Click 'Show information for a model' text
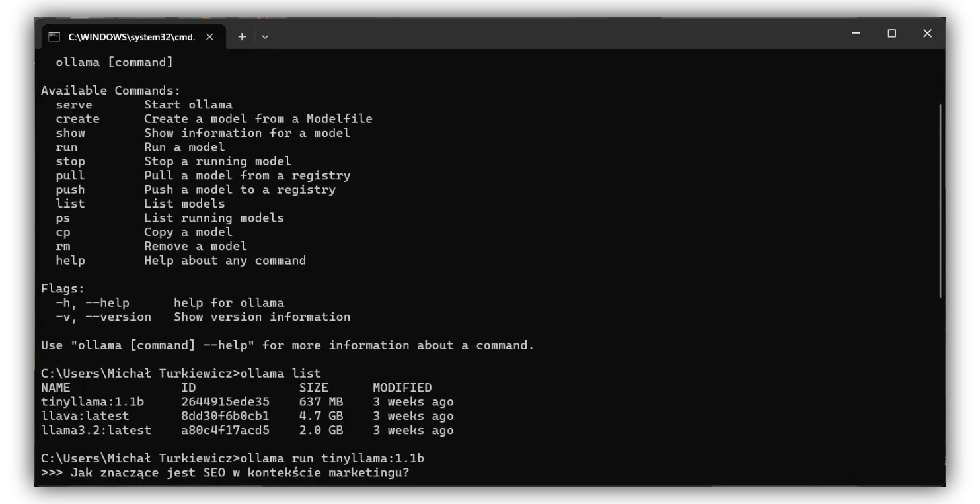 pos(247,133)
